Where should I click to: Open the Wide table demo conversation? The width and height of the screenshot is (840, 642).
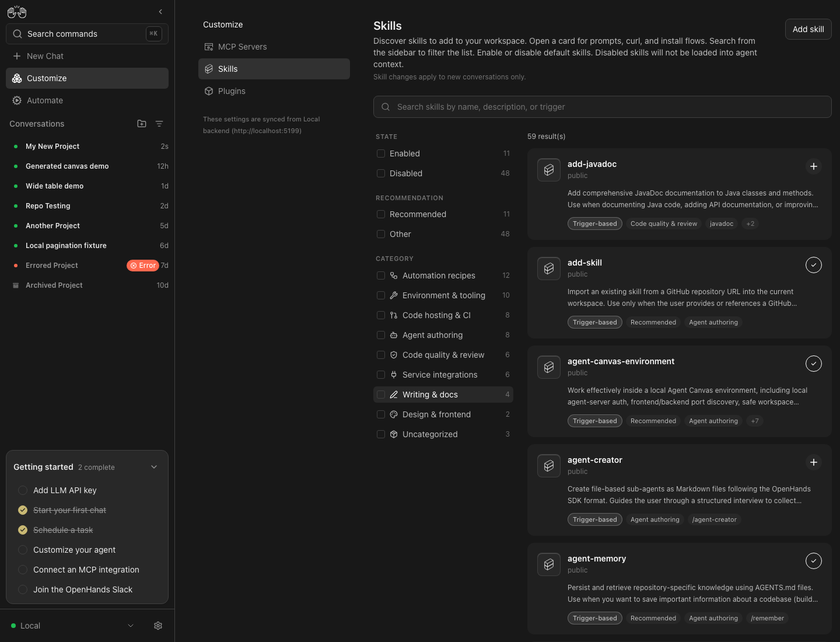click(87, 186)
